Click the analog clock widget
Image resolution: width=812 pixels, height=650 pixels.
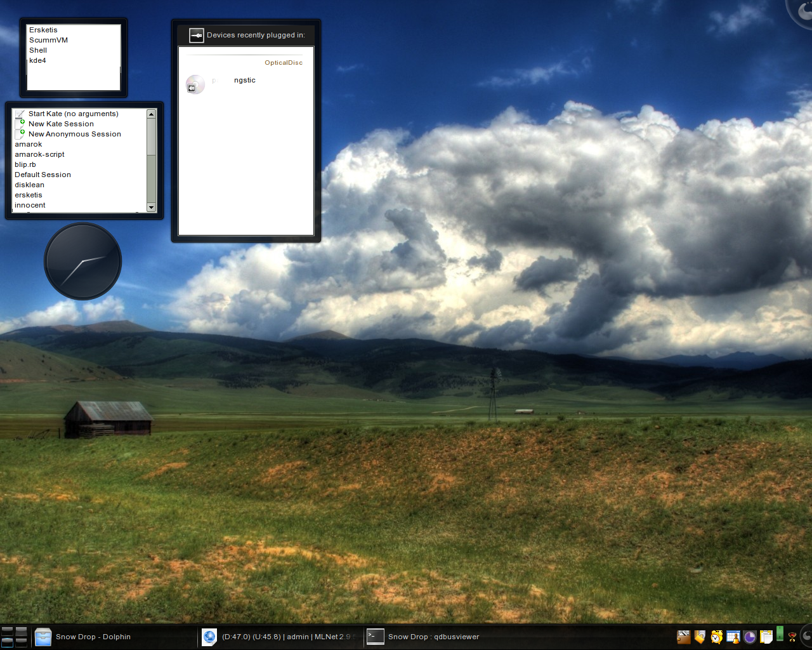pos(82,261)
